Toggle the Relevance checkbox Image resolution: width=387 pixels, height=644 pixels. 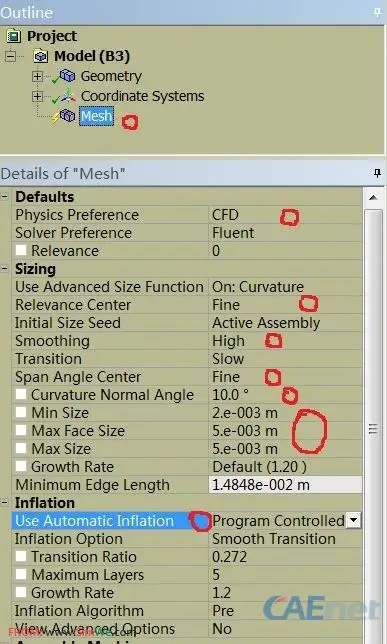[21, 251]
